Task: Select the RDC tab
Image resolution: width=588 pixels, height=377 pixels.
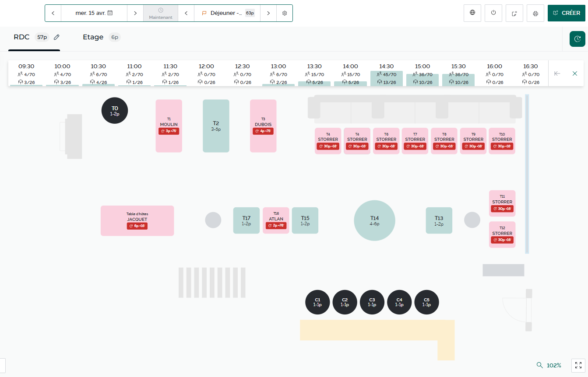Action: (22, 37)
